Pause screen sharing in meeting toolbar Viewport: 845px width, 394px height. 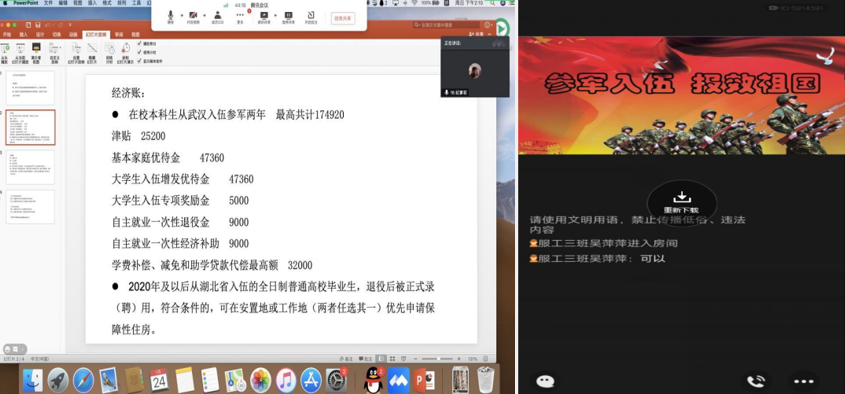(288, 16)
